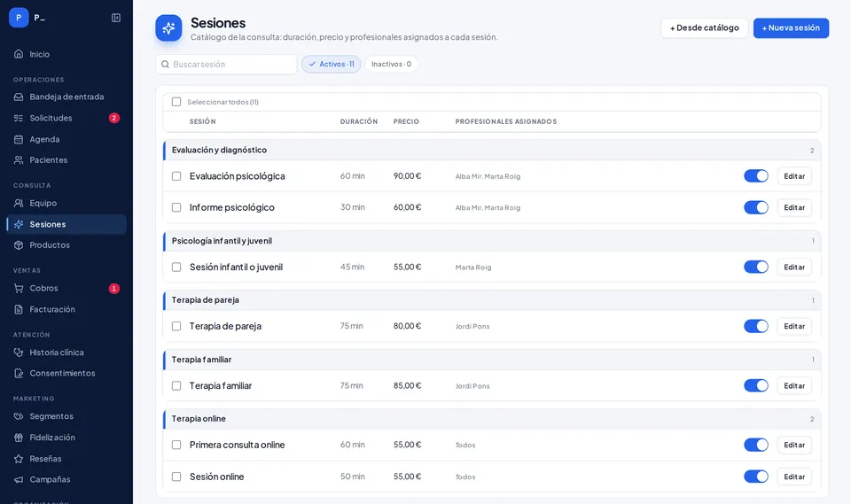
Task: Switch off the Terapia familiar toggle
Action: coord(756,385)
